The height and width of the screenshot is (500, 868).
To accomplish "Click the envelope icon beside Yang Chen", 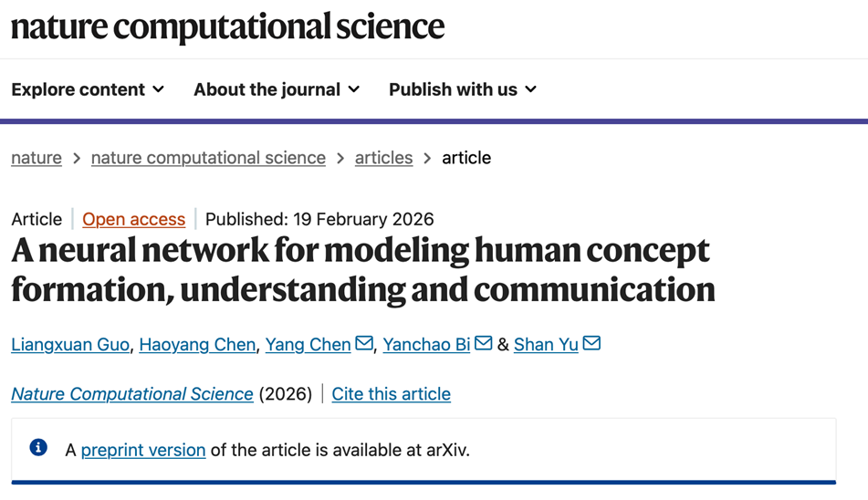I will point(364,344).
